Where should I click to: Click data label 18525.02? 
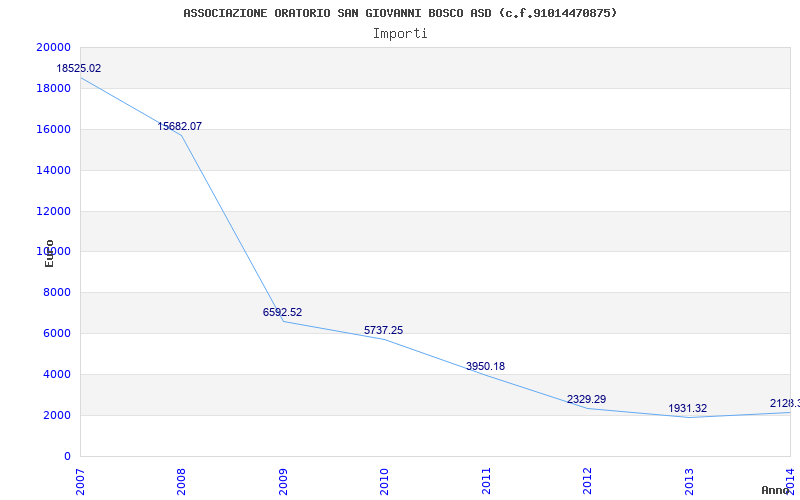(79, 68)
